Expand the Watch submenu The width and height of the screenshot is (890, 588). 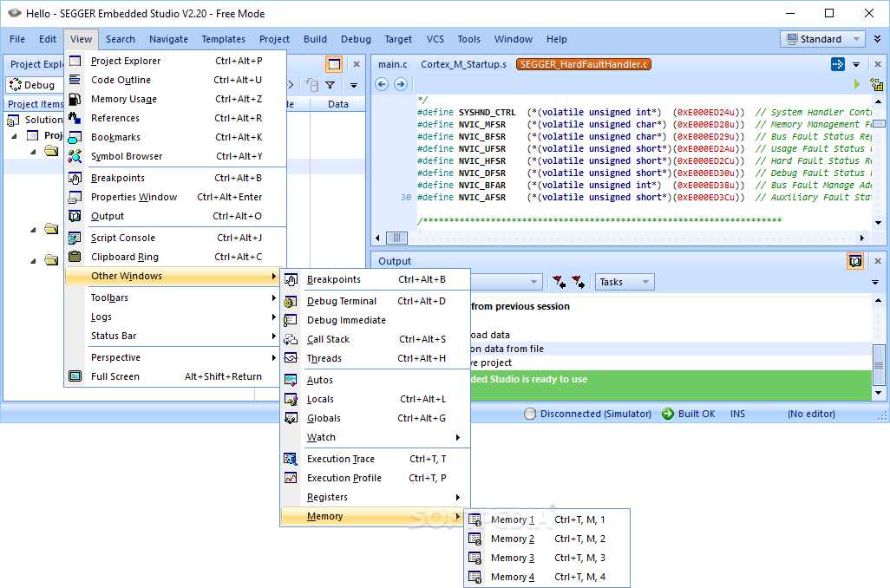pos(375,438)
